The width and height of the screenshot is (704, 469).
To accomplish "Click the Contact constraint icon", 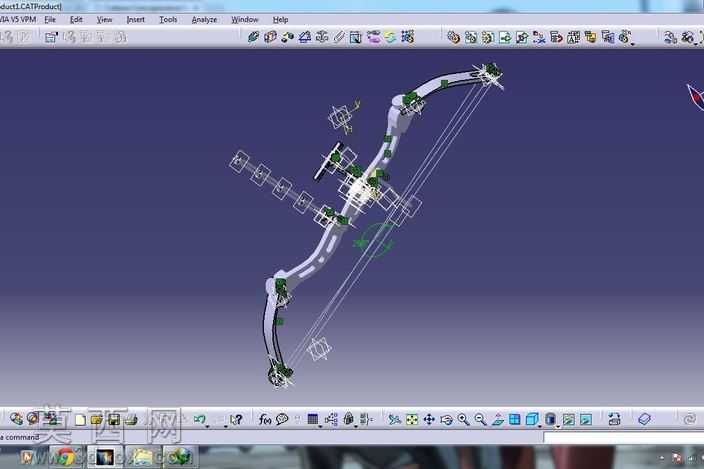I will 270,37.
